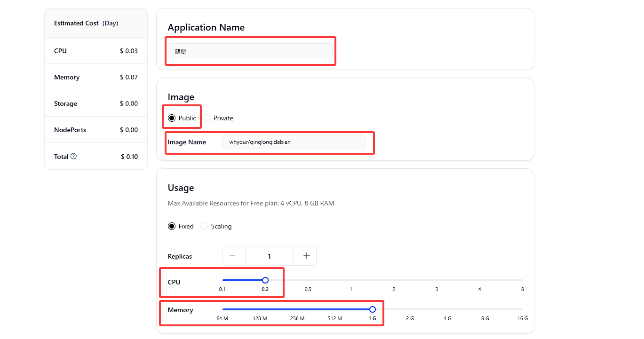The height and width of the screenshot is (339, 644).
Task: Focus the Image Name input field
Action: [x=294, y=142]
